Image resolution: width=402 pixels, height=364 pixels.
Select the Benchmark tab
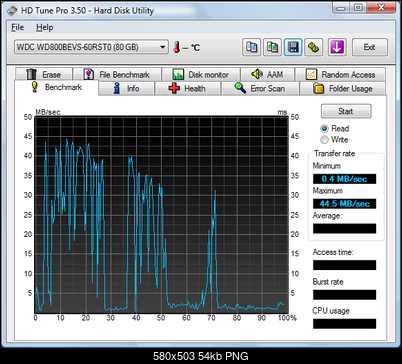pos(56,87)
